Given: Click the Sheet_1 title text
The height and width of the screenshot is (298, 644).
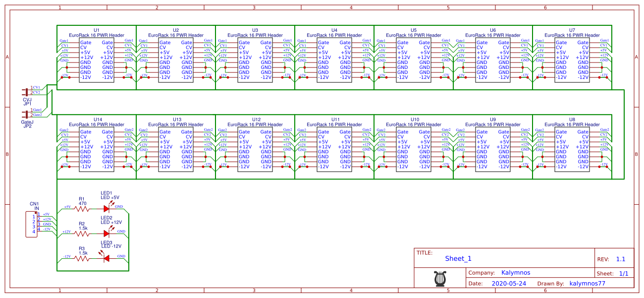Looking at the screenshot, I should click(458, 259).
